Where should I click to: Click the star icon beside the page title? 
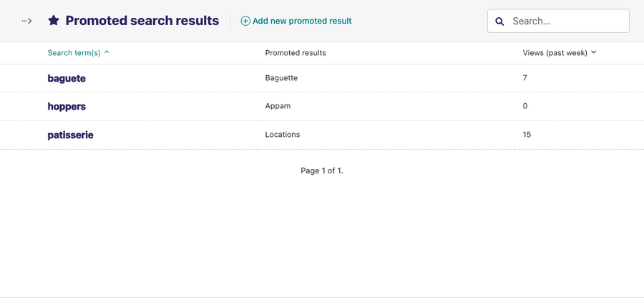click(54, 21)
